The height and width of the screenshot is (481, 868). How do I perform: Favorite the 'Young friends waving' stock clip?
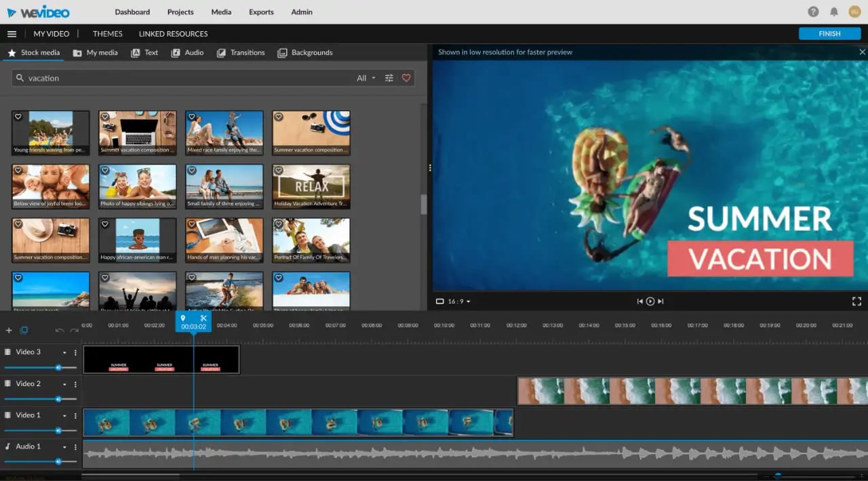coord(18,116)
